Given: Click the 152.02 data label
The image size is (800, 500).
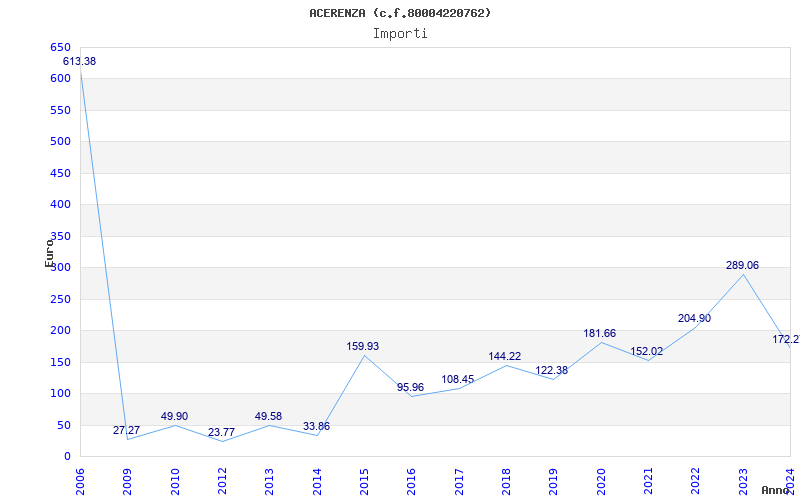Looking at the screenshot, I should [x=646, y=352].
